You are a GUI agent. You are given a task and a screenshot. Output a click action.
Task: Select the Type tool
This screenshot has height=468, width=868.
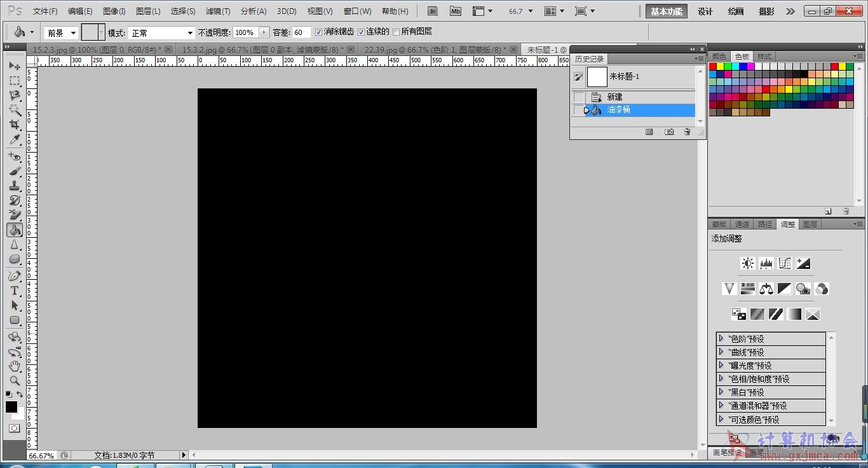(x=15, y=291)
